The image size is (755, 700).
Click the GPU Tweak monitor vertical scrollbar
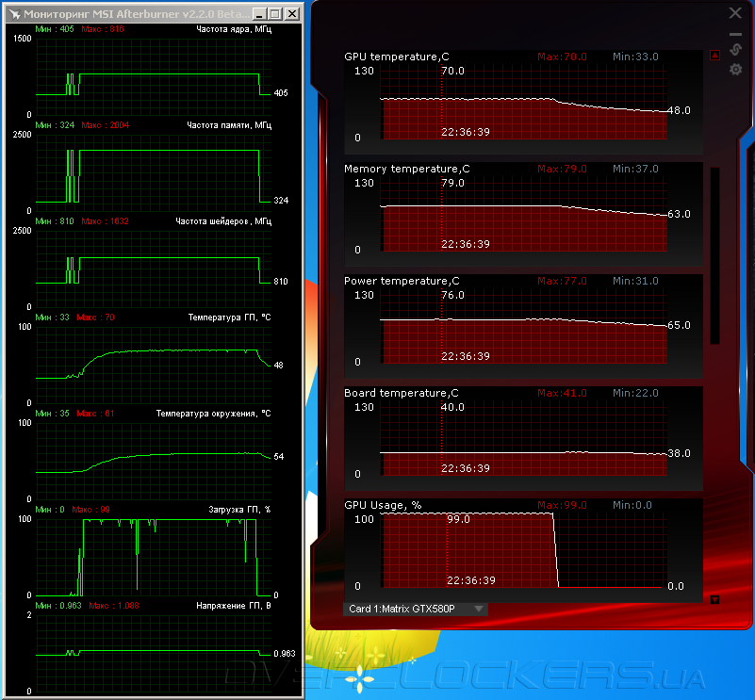point(715,255)
